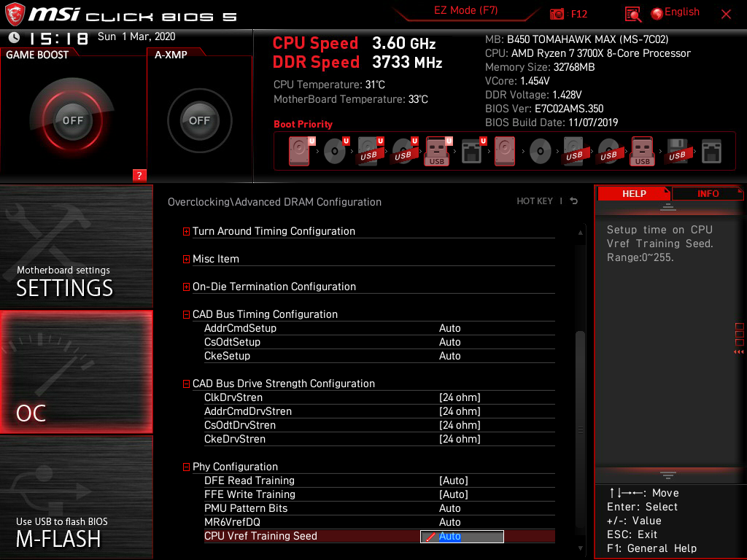Select the legacy hard disk boot icon
The height and width of the screenshot is (560, 747).
[505, 152]
